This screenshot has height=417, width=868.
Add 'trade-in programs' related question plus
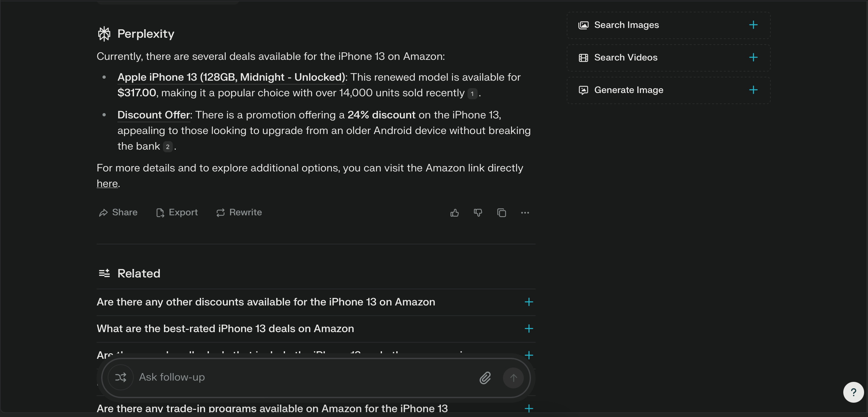(529, 409)
